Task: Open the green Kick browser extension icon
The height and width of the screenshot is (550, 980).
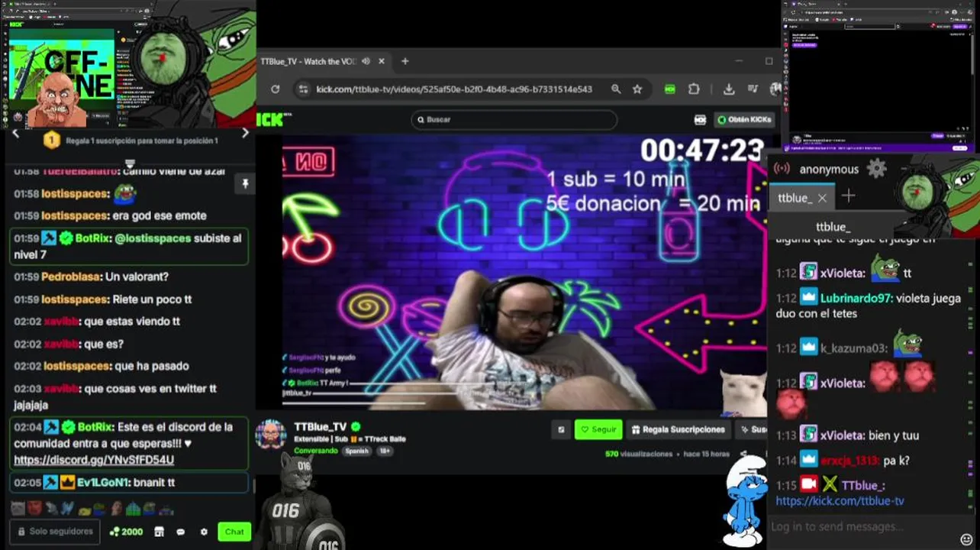Action: click(x=670, y=89)
